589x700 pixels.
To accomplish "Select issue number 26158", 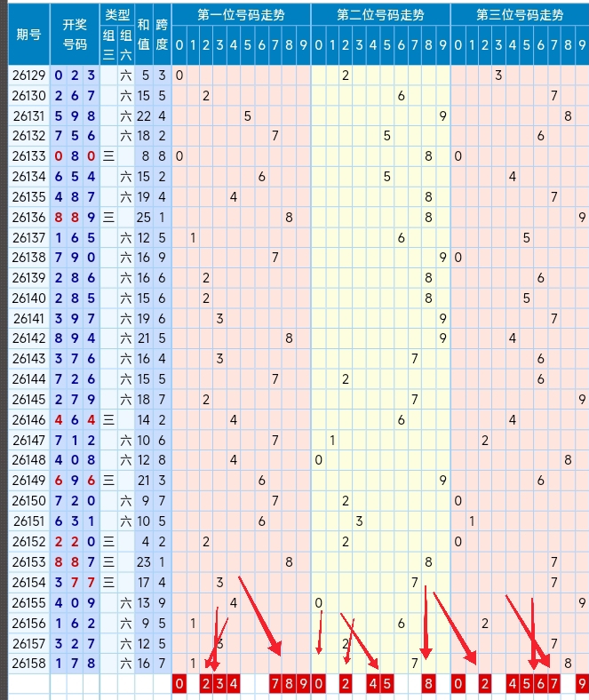I will (x=29, y=664).
